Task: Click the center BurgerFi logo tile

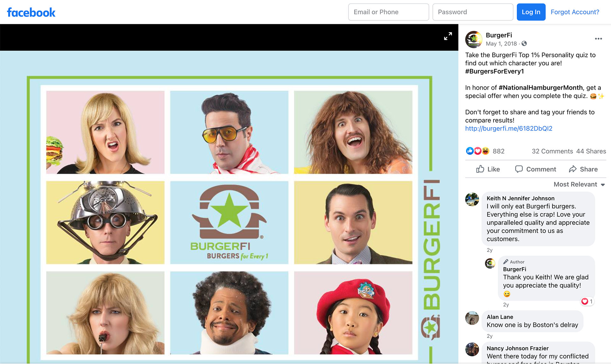Action: (229, 222)
